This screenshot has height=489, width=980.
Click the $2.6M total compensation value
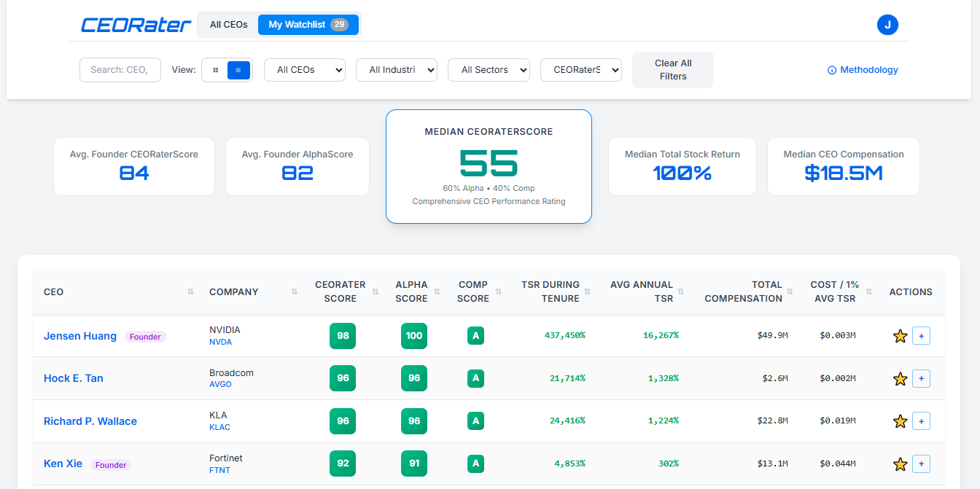pyautogui.click(x=775, y=378)
